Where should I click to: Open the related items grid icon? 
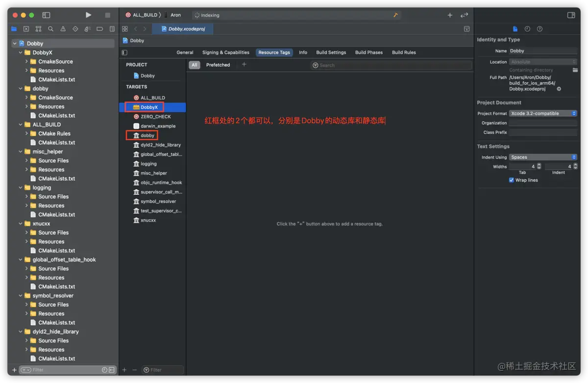click(125, 29)
